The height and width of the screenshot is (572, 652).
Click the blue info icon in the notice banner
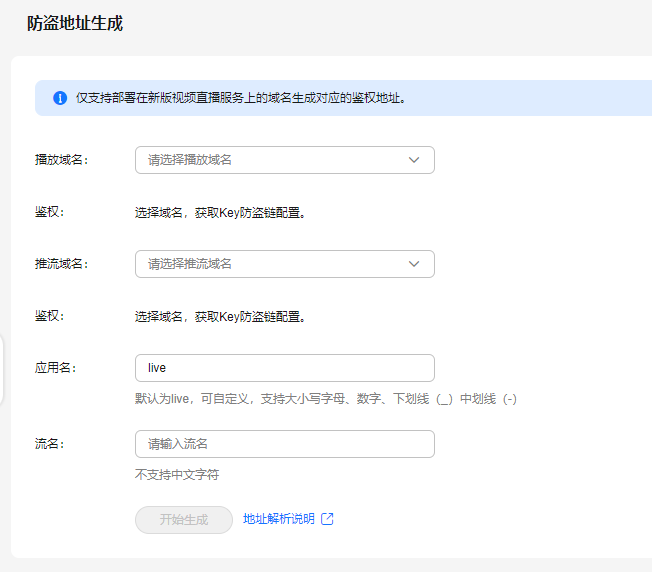(60, 98)
